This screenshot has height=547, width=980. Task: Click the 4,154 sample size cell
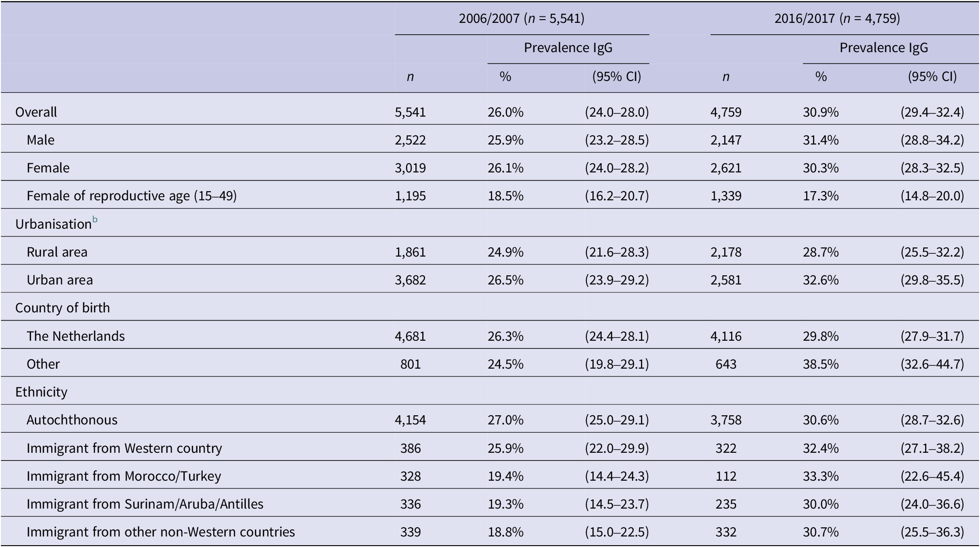tap(410, 420)
